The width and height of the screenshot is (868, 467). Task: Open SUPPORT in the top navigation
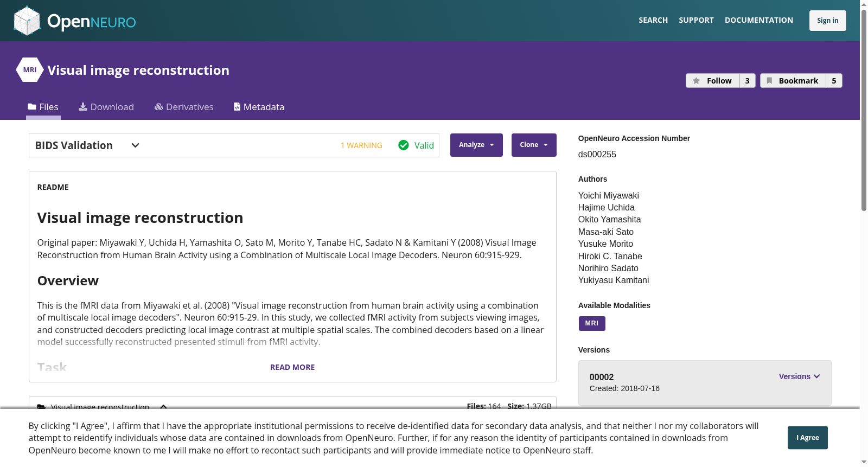tap(696, 20)
